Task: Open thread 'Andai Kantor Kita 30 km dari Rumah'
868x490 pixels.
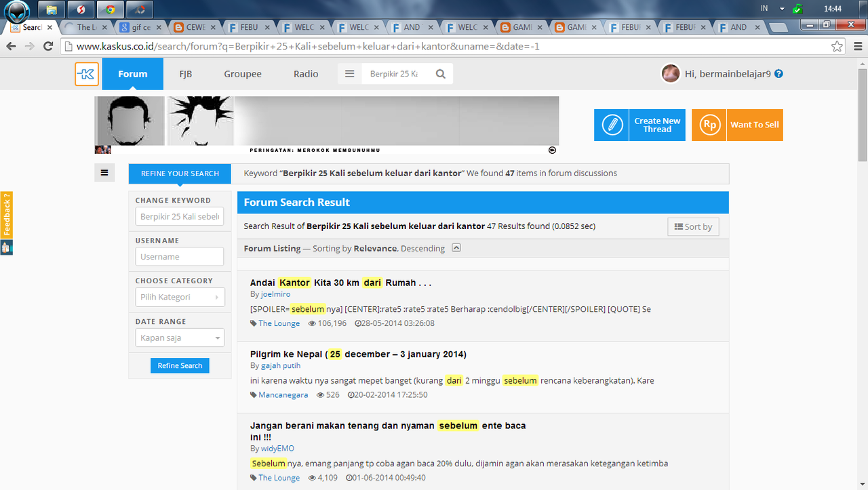Action: (x=340, y=283)
